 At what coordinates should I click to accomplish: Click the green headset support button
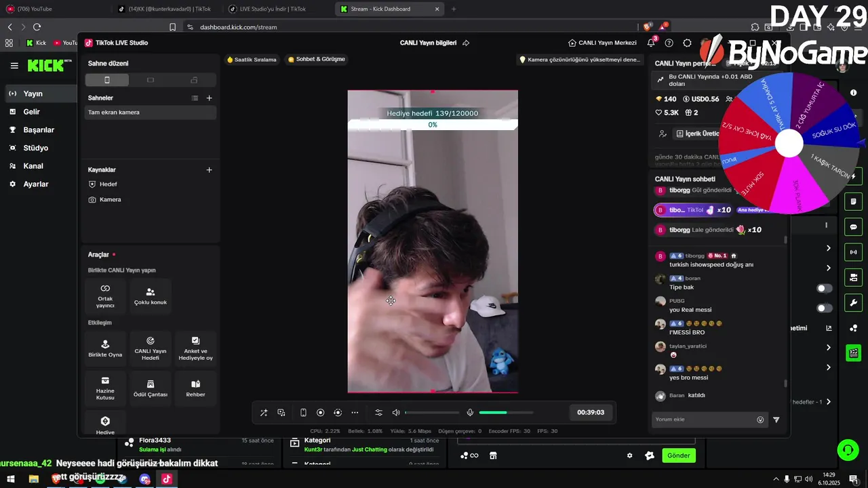coord(847,449)
